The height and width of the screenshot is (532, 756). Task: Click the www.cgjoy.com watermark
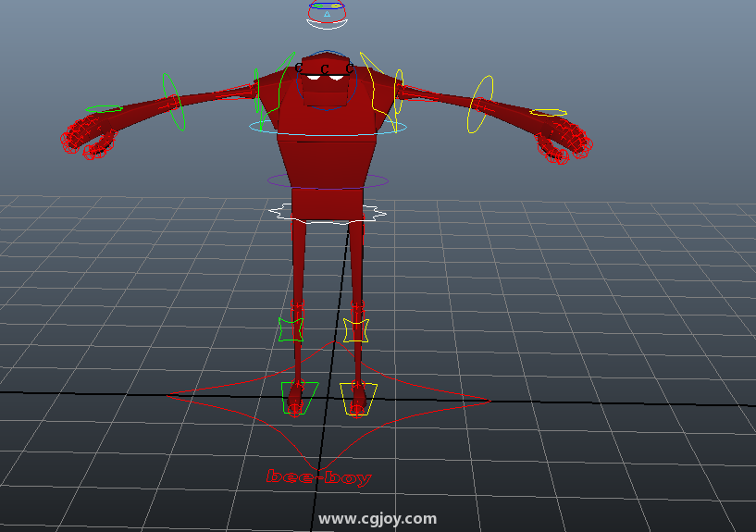(377, 519)
